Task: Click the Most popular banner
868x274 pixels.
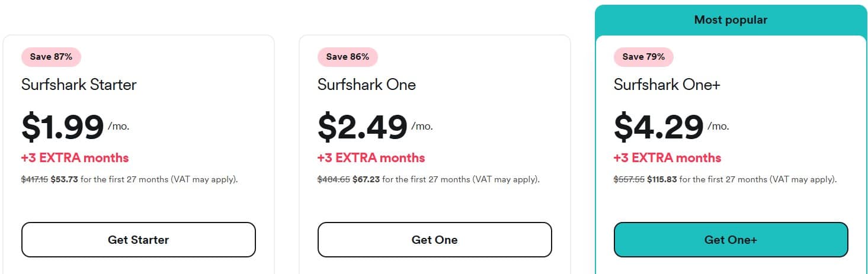Action: [x=731, y=20]
